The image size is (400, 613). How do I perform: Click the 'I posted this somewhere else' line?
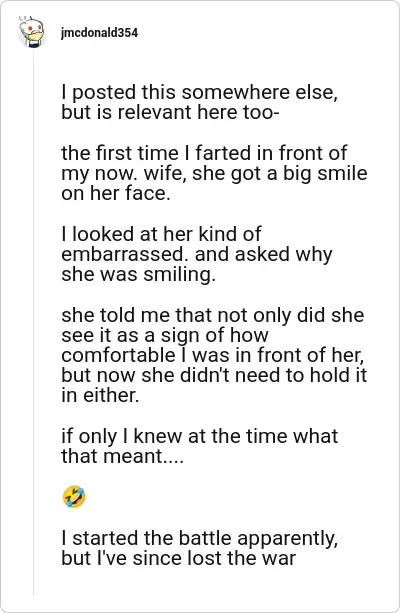tap(200, 93)
